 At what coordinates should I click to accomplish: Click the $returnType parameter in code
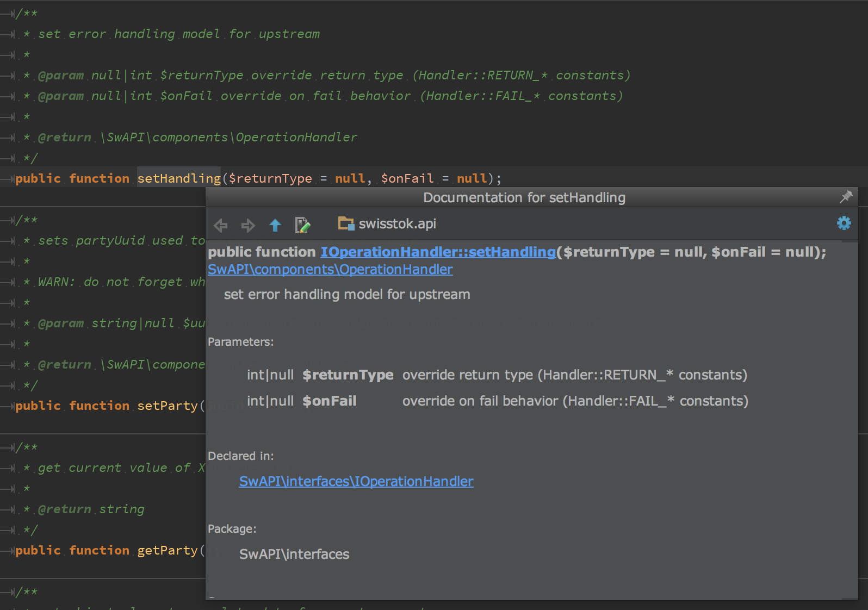coord(270,178)
